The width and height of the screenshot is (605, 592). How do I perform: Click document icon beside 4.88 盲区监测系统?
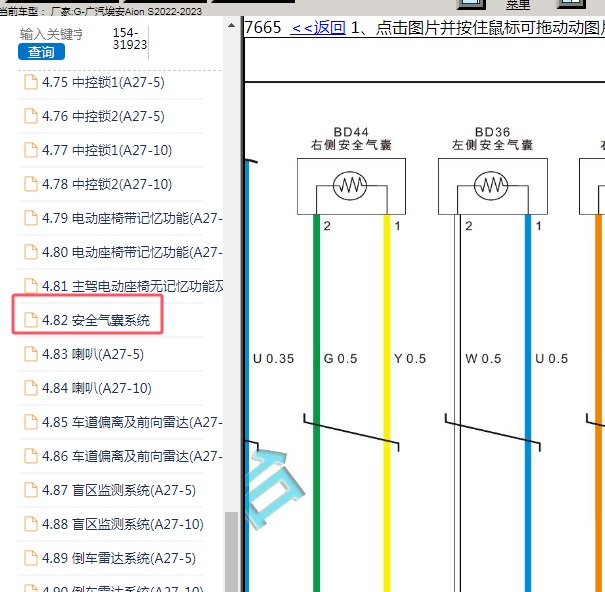tap(31, 524)
